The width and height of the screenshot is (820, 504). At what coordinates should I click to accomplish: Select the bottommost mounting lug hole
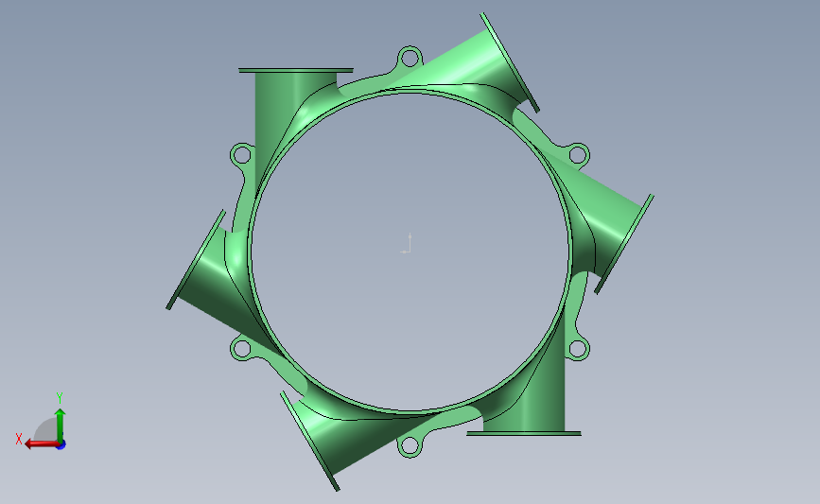coord(409,446)
